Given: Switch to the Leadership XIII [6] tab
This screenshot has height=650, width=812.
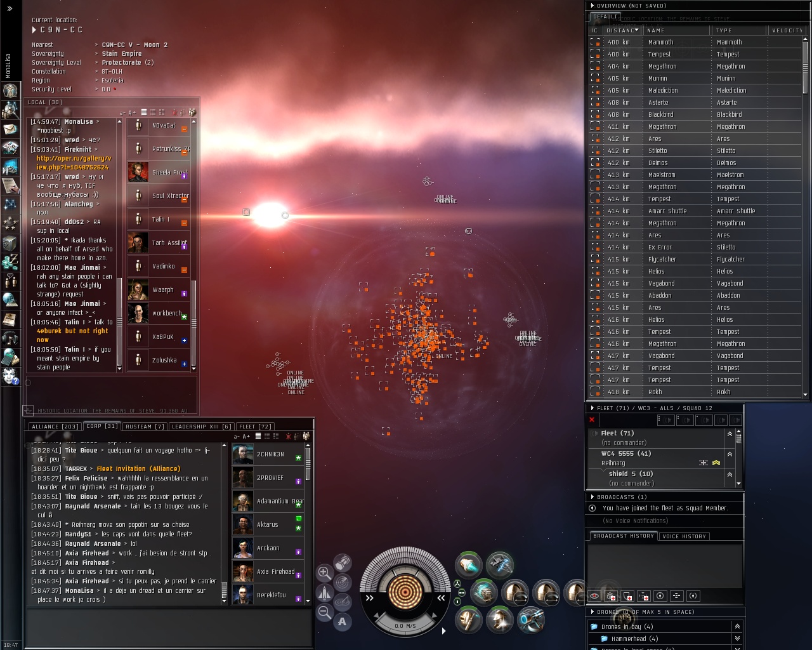Looking at the screenshot, I should (202, 427).
